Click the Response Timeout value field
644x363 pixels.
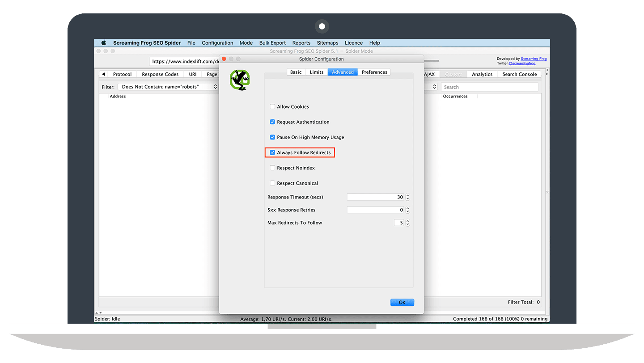click(376, 197)
